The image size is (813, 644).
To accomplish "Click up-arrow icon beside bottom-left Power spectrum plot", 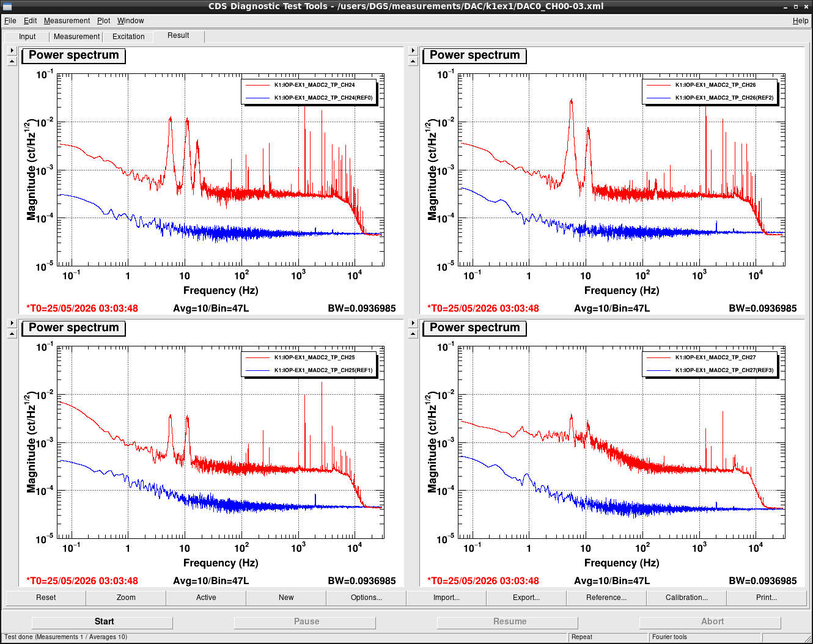I will (x=12, y=334).
